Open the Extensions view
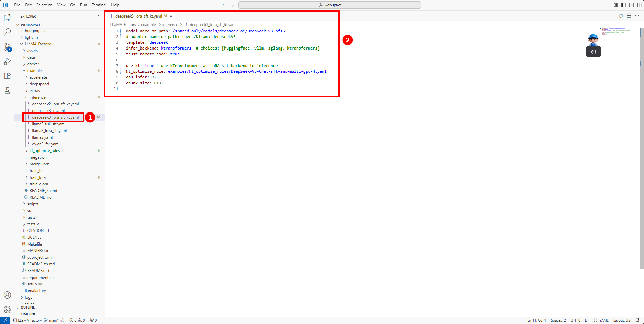The height and width of the screenshot is (324, 644). pos(7,76)
